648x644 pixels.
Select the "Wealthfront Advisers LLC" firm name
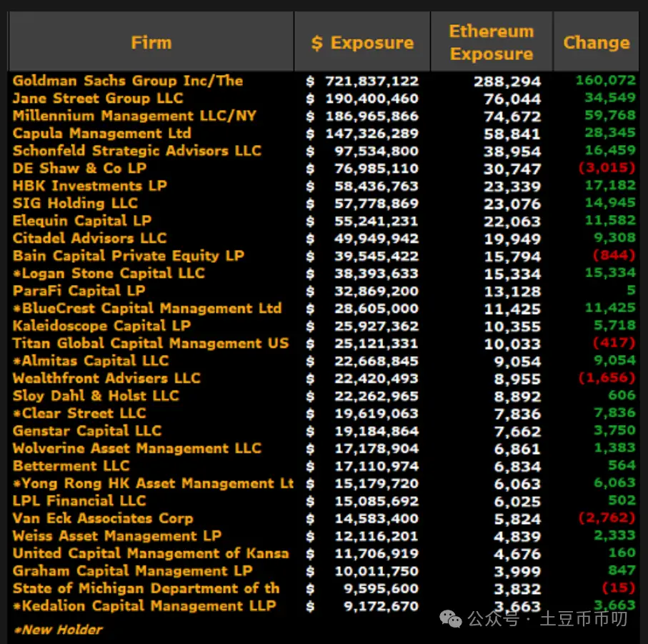pyautogui.click(x=106, y=378)
